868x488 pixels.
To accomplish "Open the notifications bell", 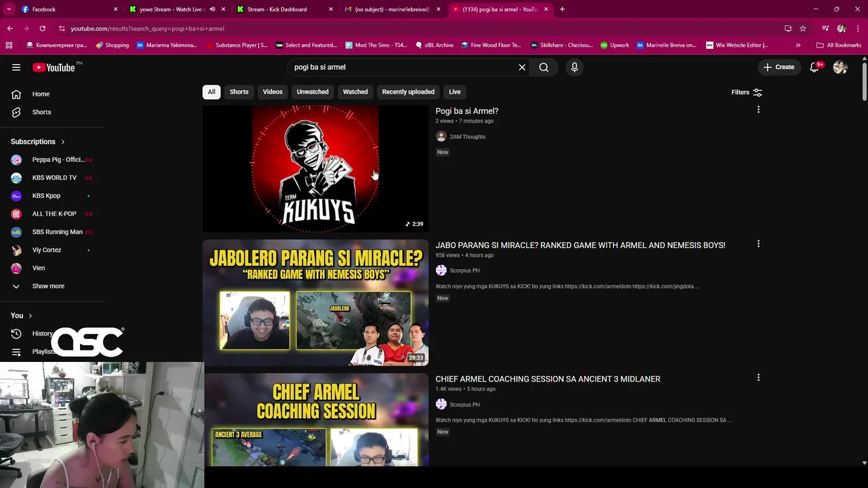I will (x=814, y=67).
